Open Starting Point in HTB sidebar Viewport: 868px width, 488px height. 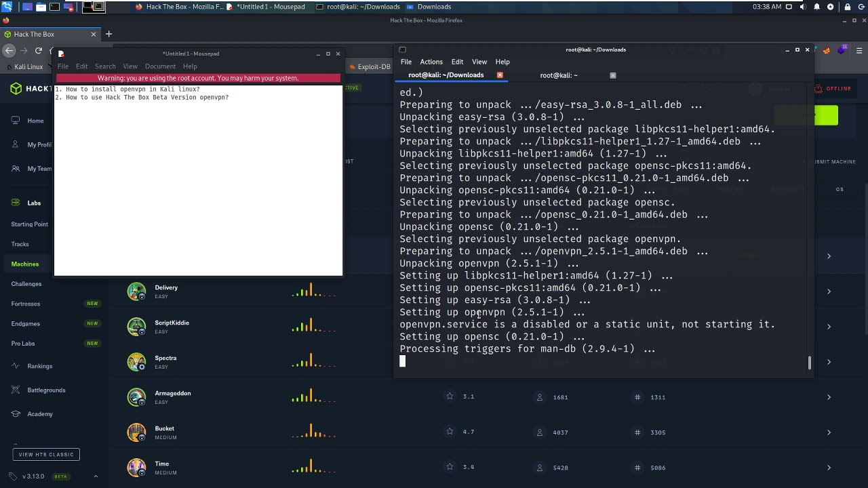pos(29,224)
